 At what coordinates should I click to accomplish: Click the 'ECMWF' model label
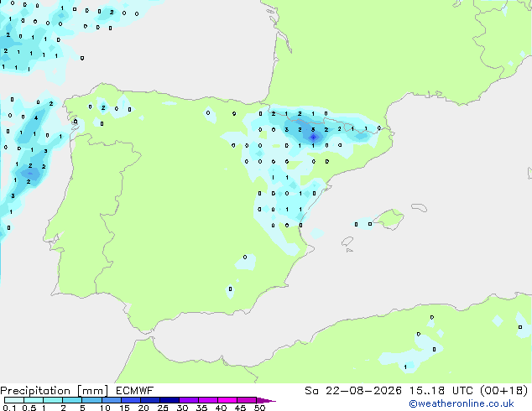[x=135, y=391]
